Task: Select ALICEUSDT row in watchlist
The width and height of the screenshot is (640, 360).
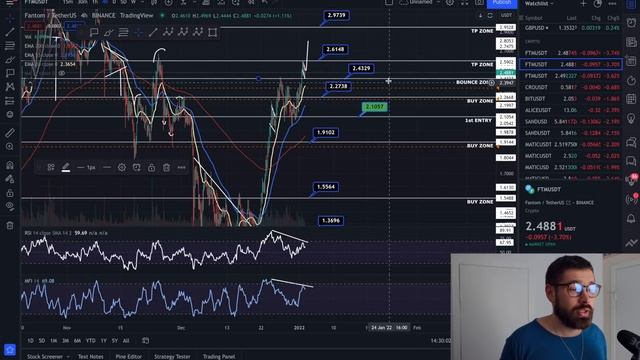Action: pos(571,110)
